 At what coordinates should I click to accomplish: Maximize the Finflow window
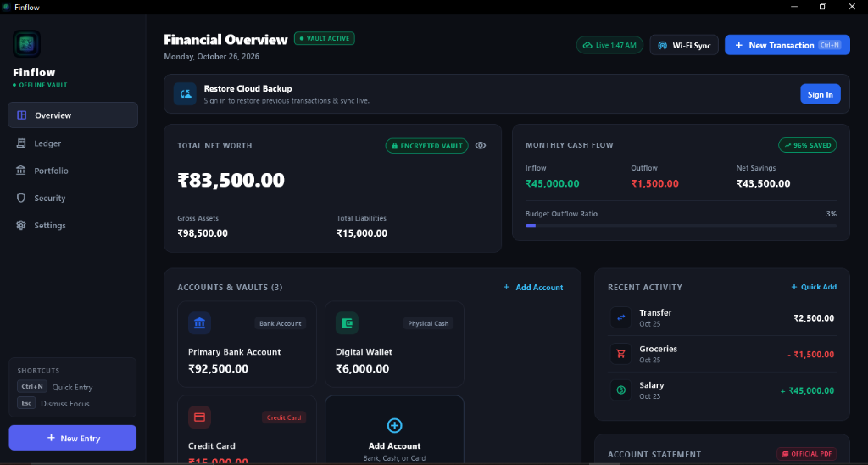(823, 7)
